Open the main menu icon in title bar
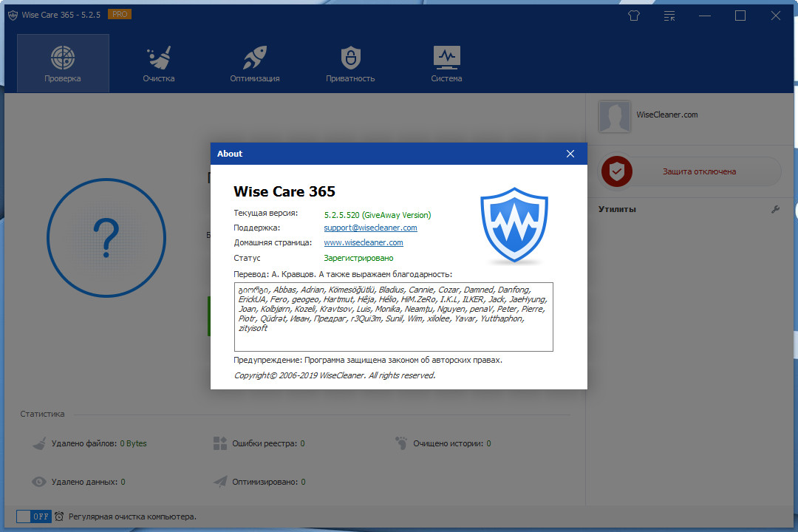Image resolution: width=798 pixels, height=532 pixels. point(669,16)
